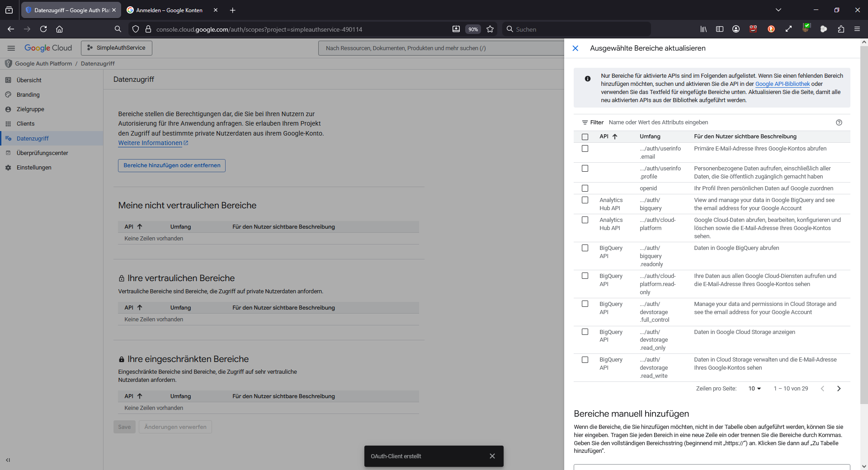This screenshot has height=470, width=868.
Task: Go to next page of scopes table
Action: coord(839,389)
